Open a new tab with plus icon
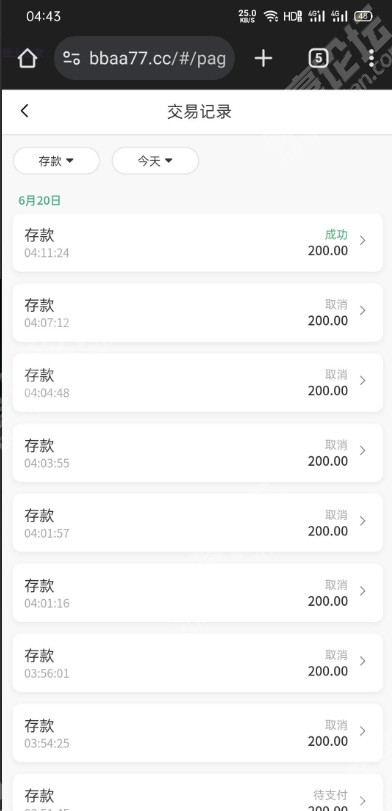This screenshot has height=811, width=392. tap(263, 58)
